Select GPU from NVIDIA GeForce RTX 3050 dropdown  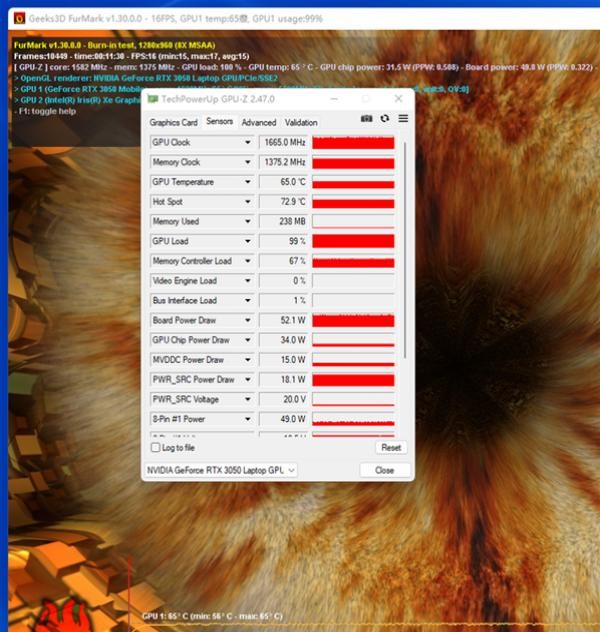[222, 470]
